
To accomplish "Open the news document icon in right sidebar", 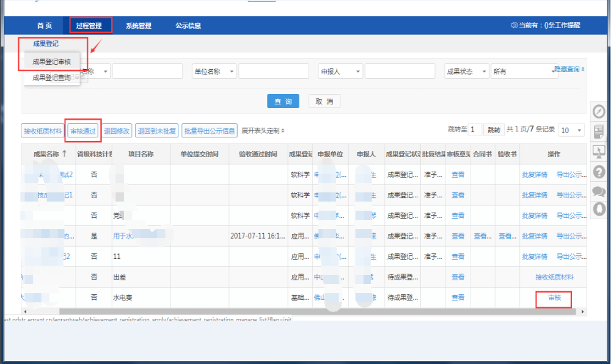I will 599,132.
